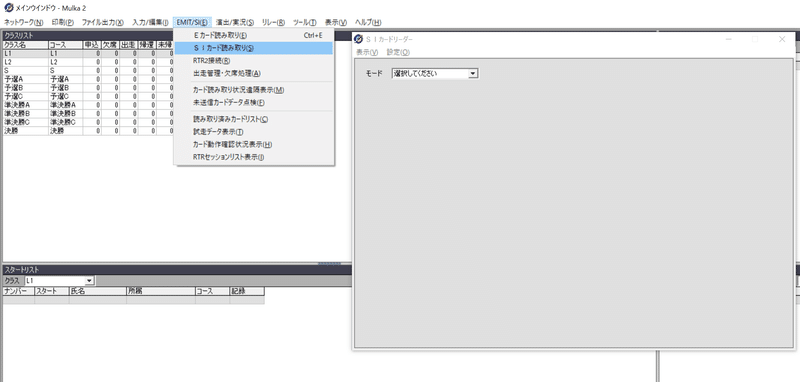Viewport: 800px width, 382px height.
Task: Open the 印刷(P) menu
Action: point(63,22)
